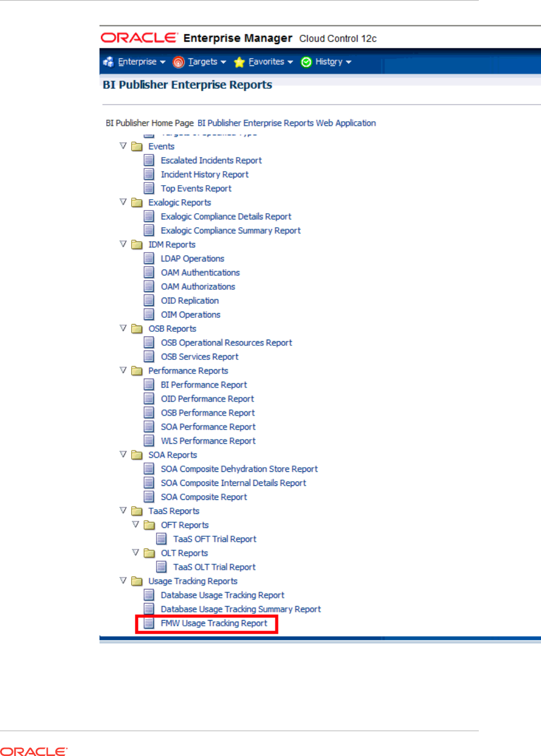Select the TaaS Reports folder label
The width and height of the screenshot is (541, 756).
click(174, 511)
